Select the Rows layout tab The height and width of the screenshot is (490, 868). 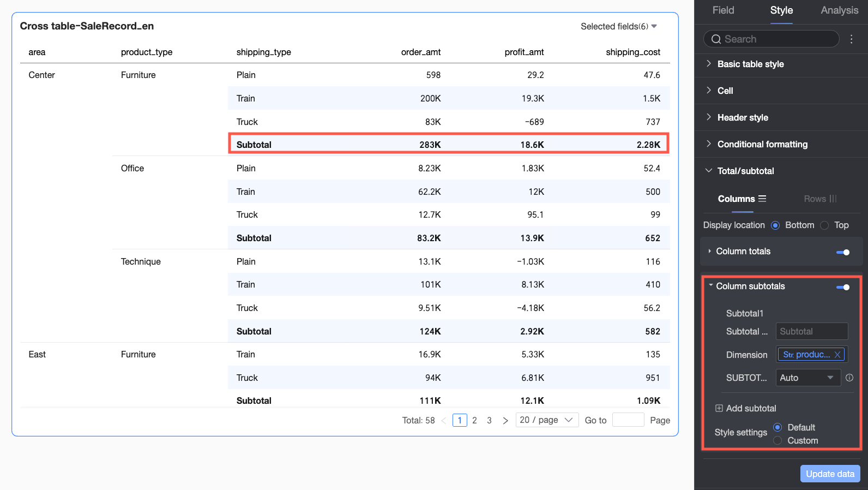pos(819,199)
